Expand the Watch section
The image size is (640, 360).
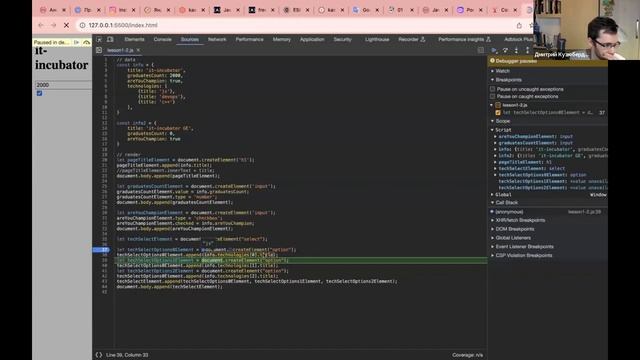[x=502, y=71]
